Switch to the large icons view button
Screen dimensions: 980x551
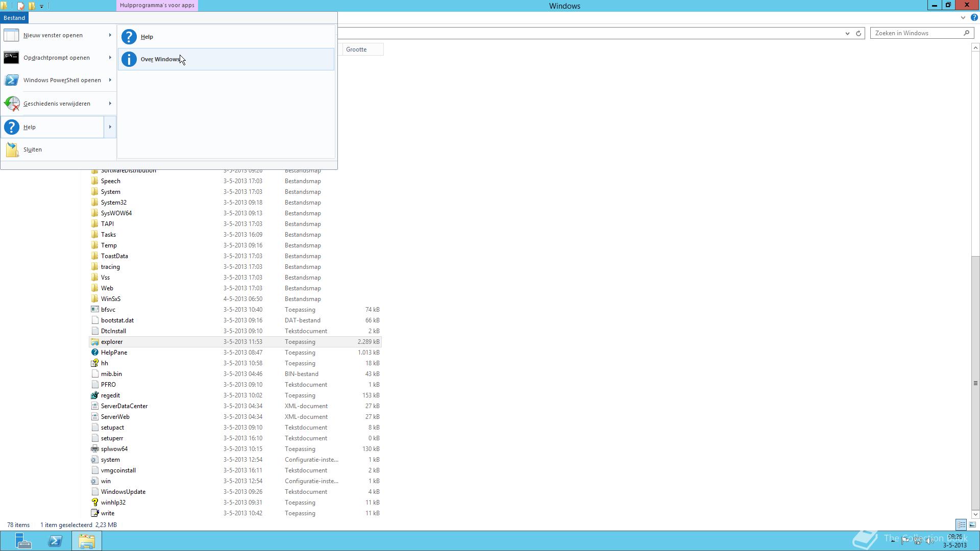click(x=972, y=524)
